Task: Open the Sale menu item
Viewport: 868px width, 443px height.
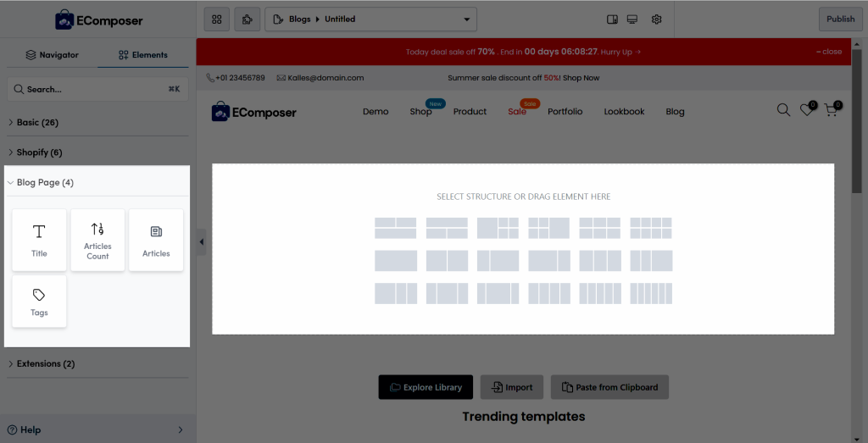Action: (x=517, y=111)
